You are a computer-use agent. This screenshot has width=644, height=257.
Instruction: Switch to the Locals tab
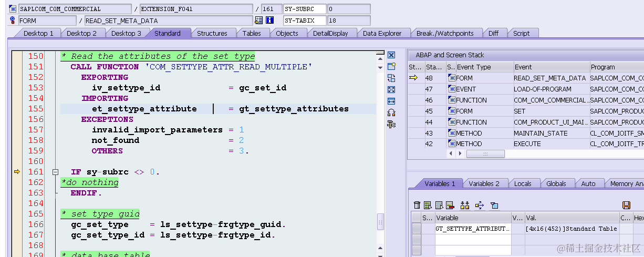coord(523,183)
